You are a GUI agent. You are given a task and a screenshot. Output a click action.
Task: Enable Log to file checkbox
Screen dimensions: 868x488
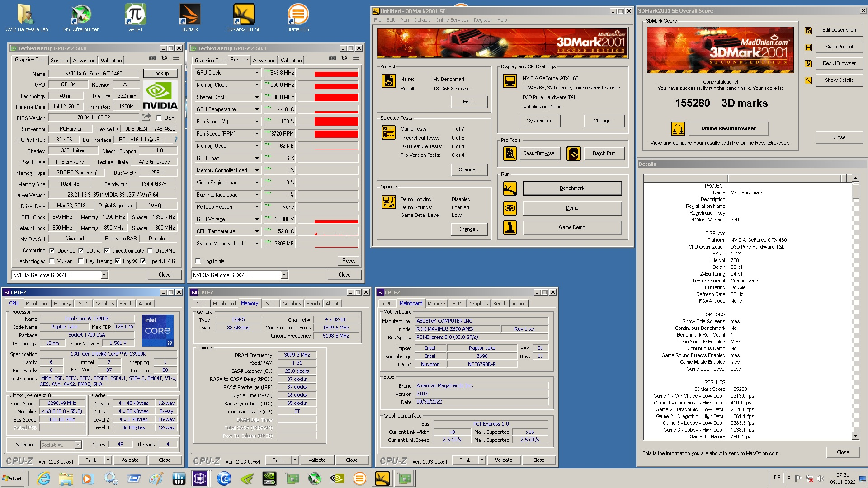(x=198, y=261)
